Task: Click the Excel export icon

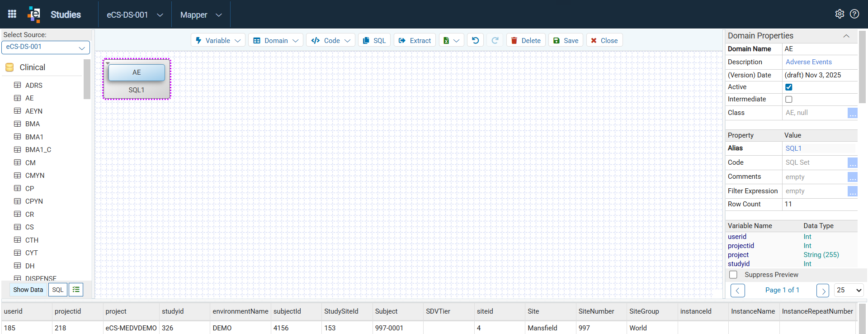Action: point(446,40)
